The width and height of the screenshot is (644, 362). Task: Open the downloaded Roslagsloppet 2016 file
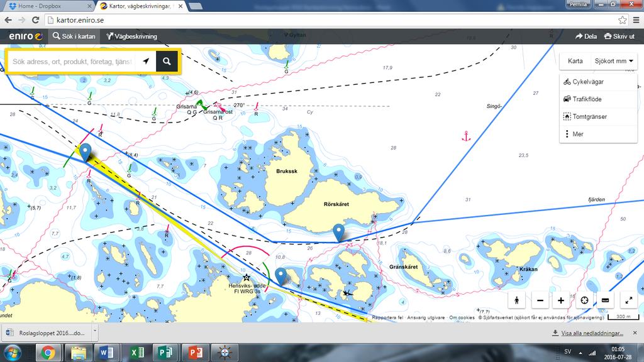(47, 333)
